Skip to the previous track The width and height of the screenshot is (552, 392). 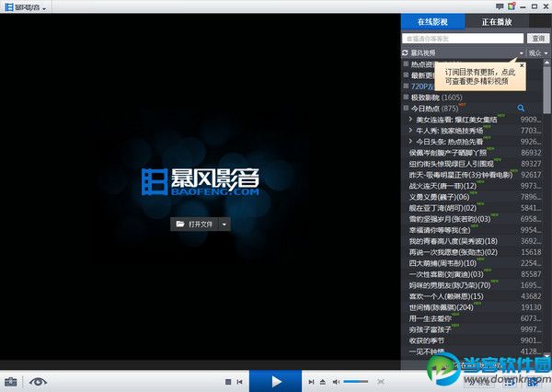click(240, 381)
